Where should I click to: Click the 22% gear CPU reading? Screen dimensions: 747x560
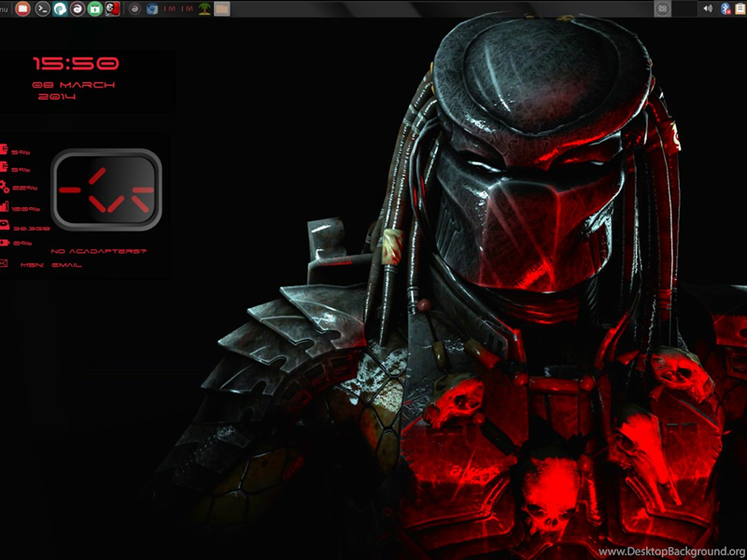click(25, 189)
